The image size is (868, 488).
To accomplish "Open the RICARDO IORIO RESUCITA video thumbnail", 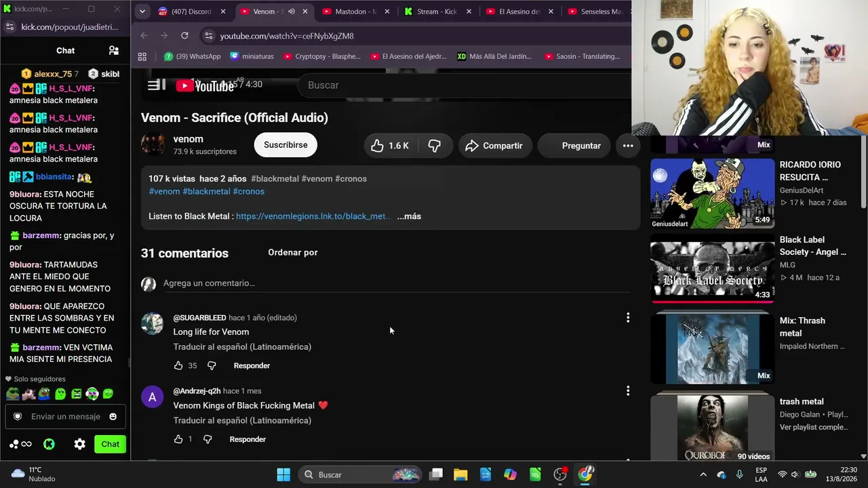I will coord(712,193).
